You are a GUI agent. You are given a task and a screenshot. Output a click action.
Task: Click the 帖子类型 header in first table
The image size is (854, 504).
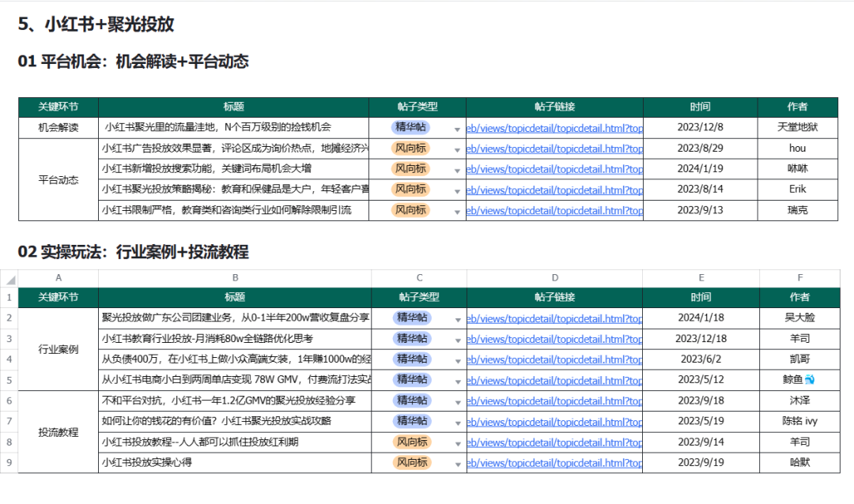pos(418,107)
